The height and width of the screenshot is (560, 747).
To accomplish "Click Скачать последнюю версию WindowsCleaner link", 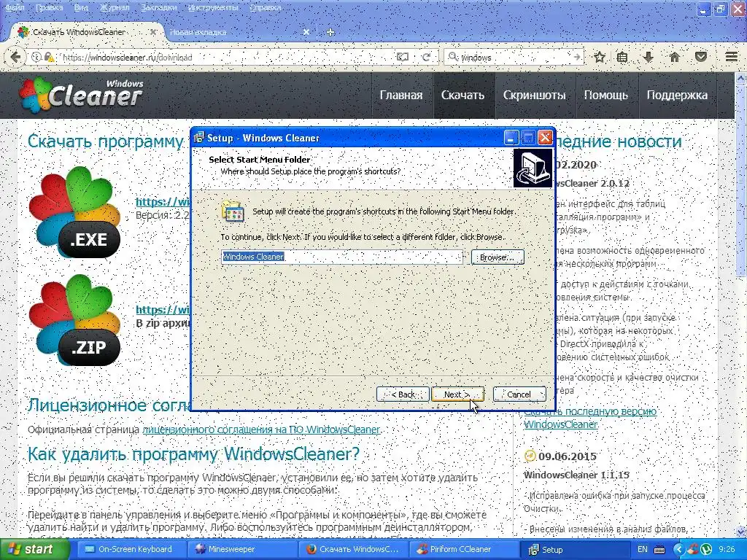I will pyautogui.click(x=590, y=418).
